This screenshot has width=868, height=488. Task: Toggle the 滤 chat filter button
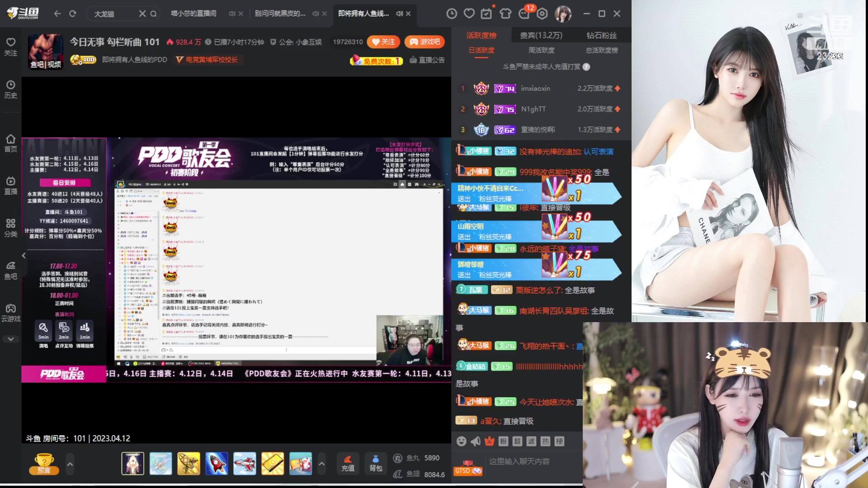click(531, 441)
